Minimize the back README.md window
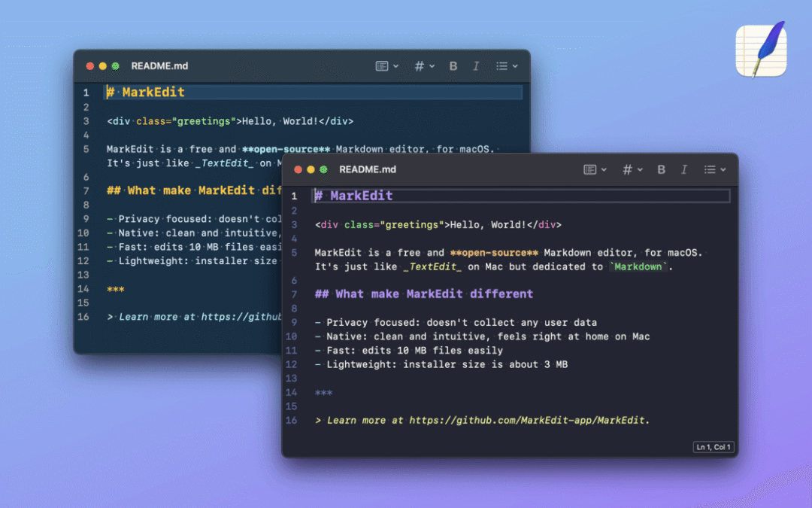Screen dimensions: 812x508 pyautogui.click(x=102, y=65)
